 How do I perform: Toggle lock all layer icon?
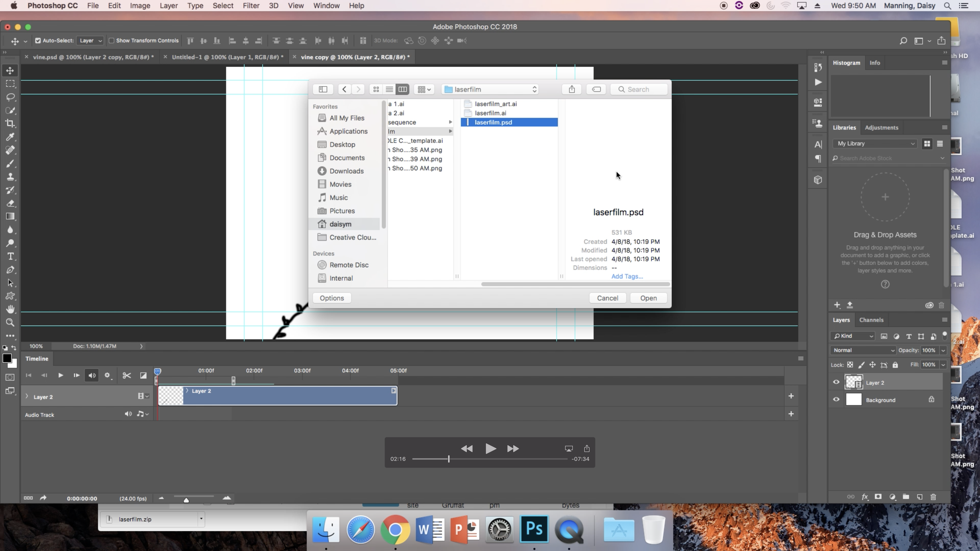(895, 365)
